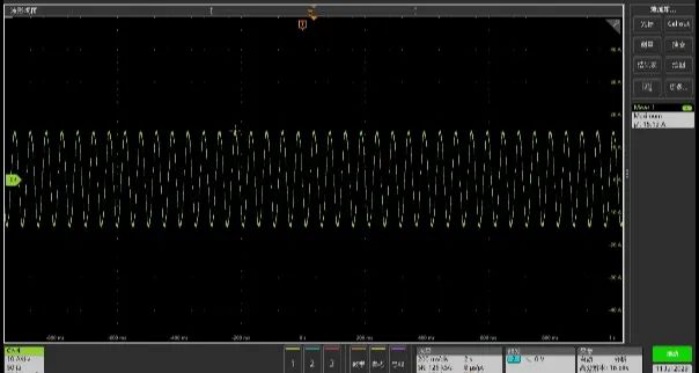Click the orange trigger position marker T
This screenshot has height=373, width=700.
click(302, 25)
